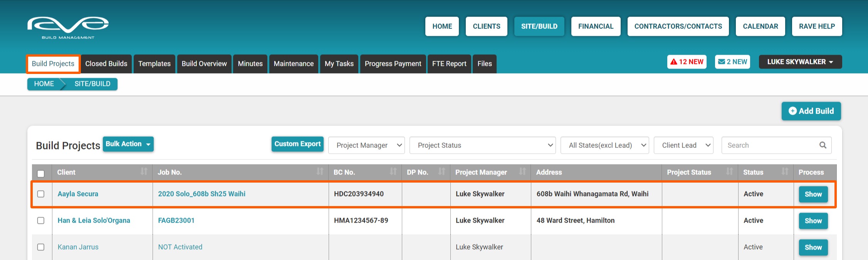Open the CALENDAR main menu
868x260 pixels.
[x=760, y=26]
